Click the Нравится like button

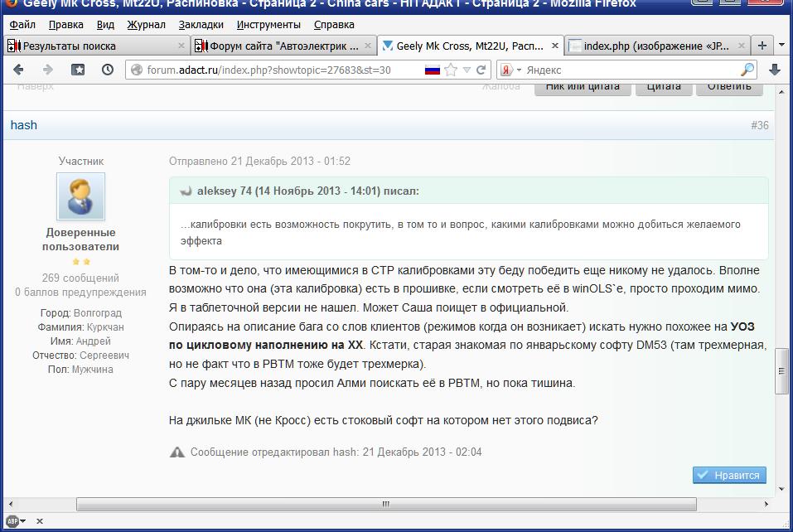point(729,476)
